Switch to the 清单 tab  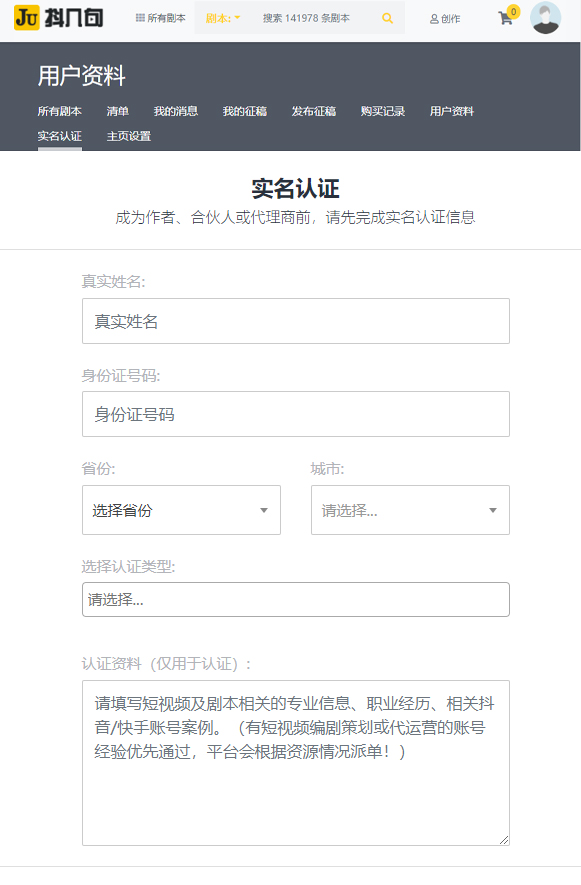pyautogui.click(x=117, y=111)
